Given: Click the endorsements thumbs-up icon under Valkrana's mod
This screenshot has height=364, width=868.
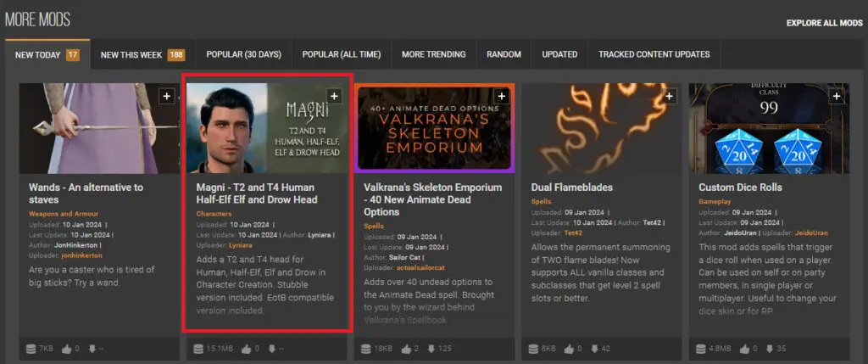Looking at the screenshot, I should pyautogui.click(x=407, y=348).
